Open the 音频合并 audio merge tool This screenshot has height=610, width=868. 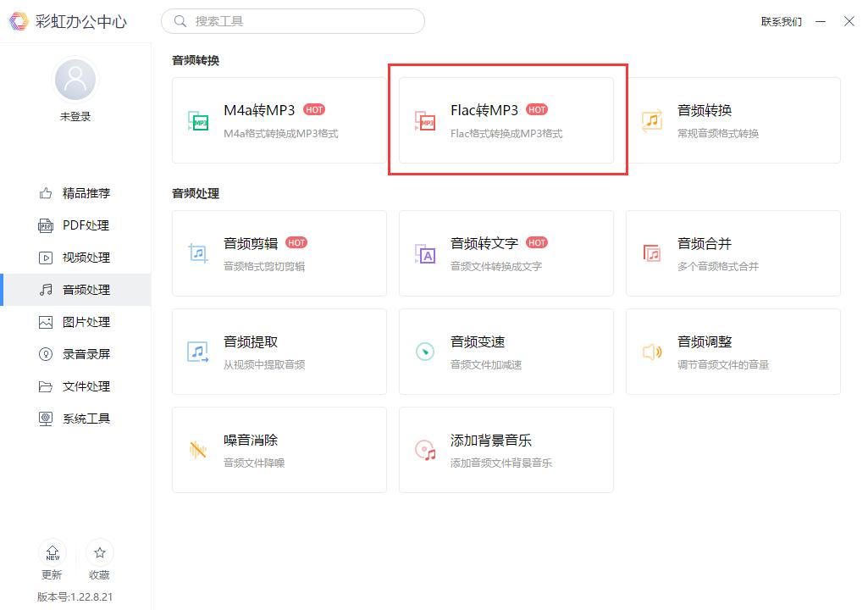tap(733, 253)
